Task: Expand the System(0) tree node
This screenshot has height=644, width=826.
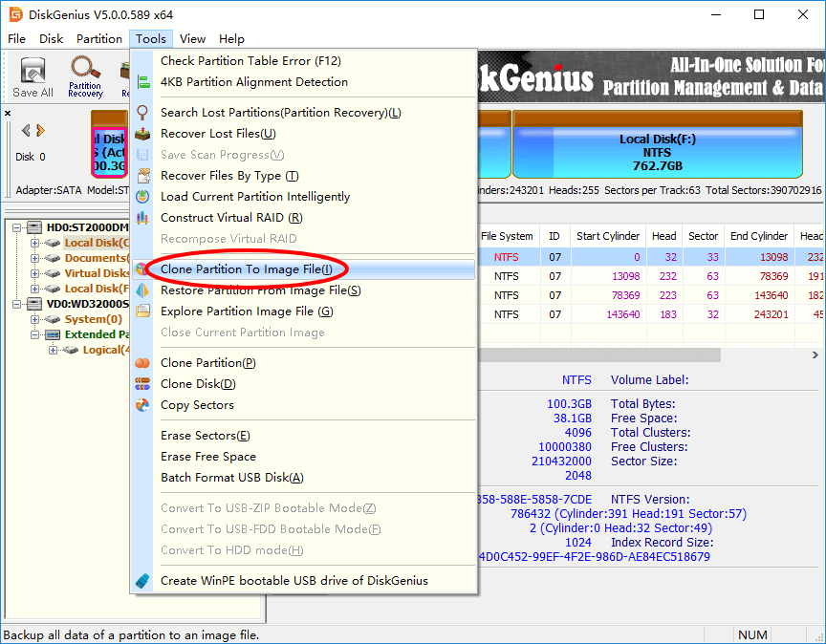Action: pos(34,319)
